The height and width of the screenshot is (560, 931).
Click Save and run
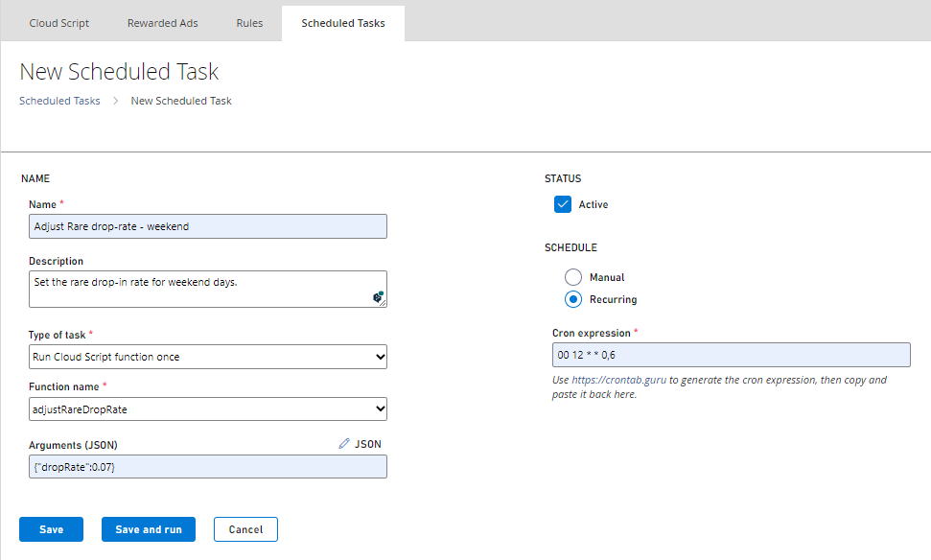148,528
